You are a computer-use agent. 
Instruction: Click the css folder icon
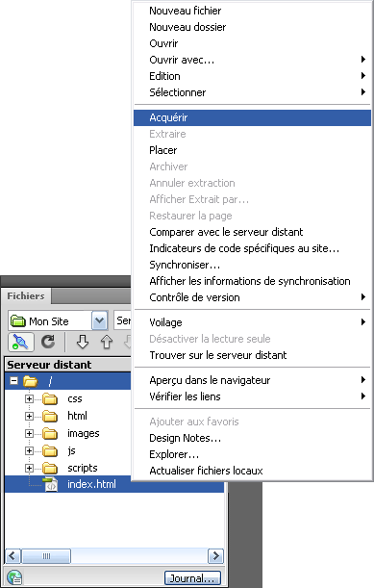tap(50, 399)
